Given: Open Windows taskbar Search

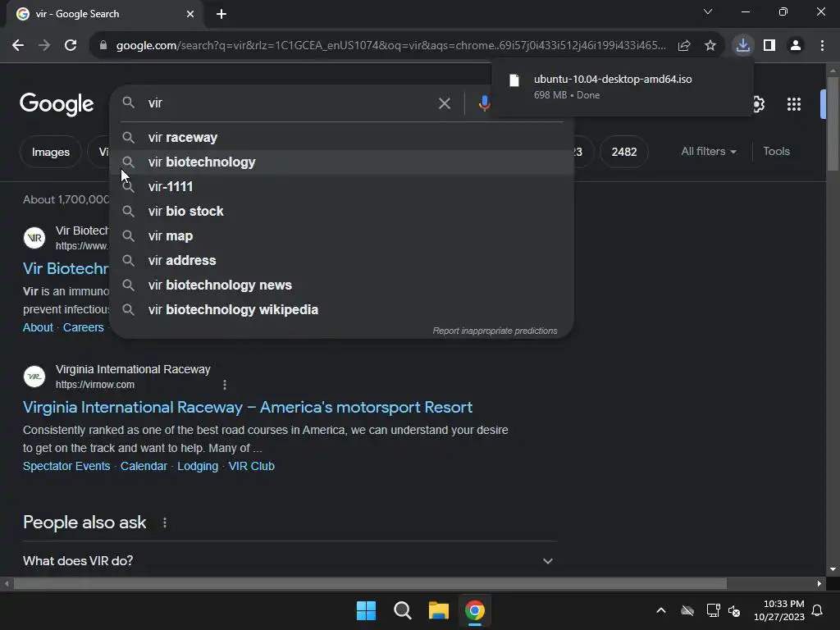Looking at the screenshot, I should point(402,610).
